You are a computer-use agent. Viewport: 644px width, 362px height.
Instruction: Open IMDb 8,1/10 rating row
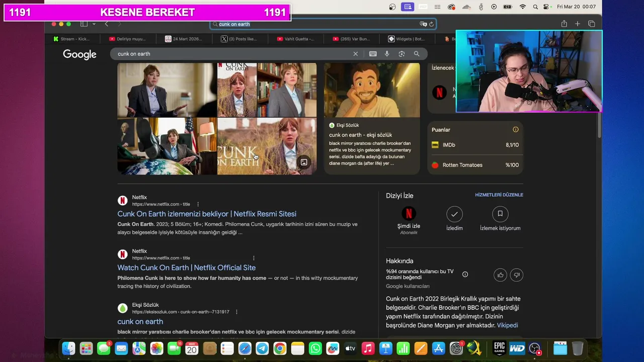pyautogui.click(x=475, y=145)
